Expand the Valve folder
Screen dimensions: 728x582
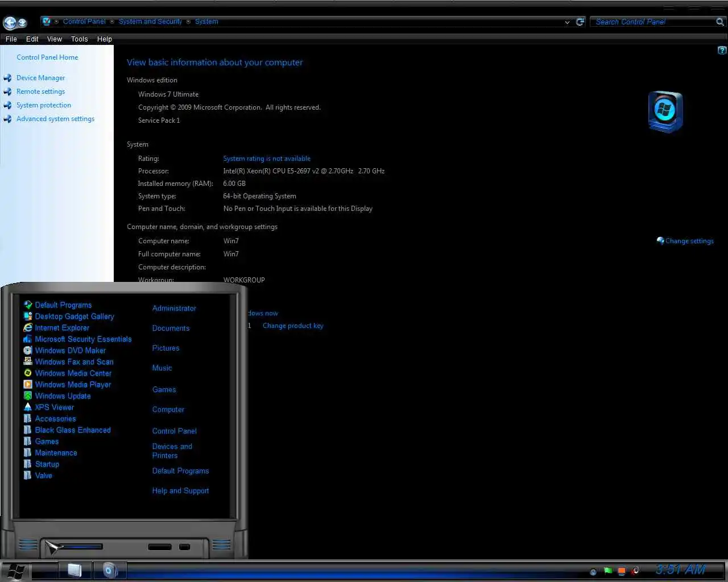tap(38, 476)
